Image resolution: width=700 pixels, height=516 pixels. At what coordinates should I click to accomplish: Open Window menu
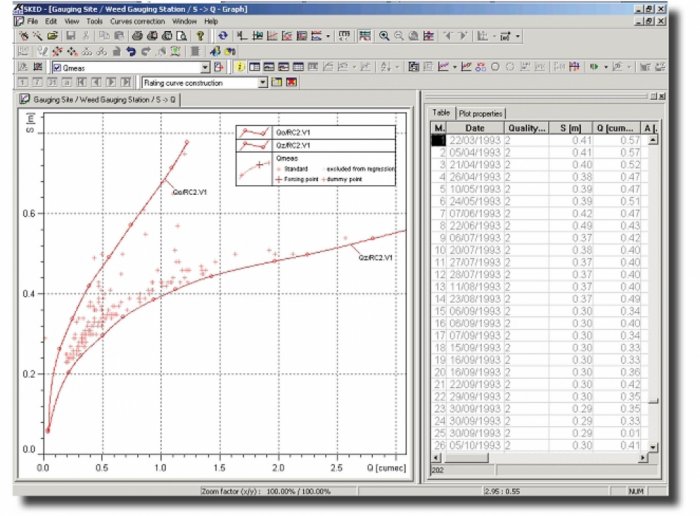[184, 21]
